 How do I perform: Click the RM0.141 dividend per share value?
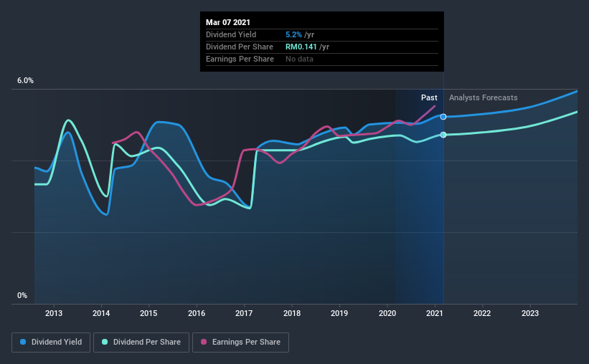point(301,47)
